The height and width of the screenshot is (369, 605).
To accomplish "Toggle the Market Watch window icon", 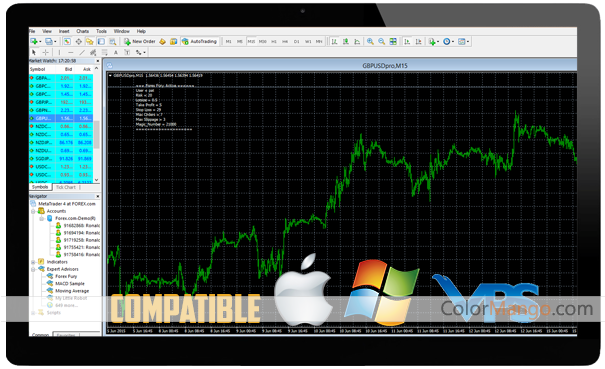I will pyautogui.click(x=67, y=41).
